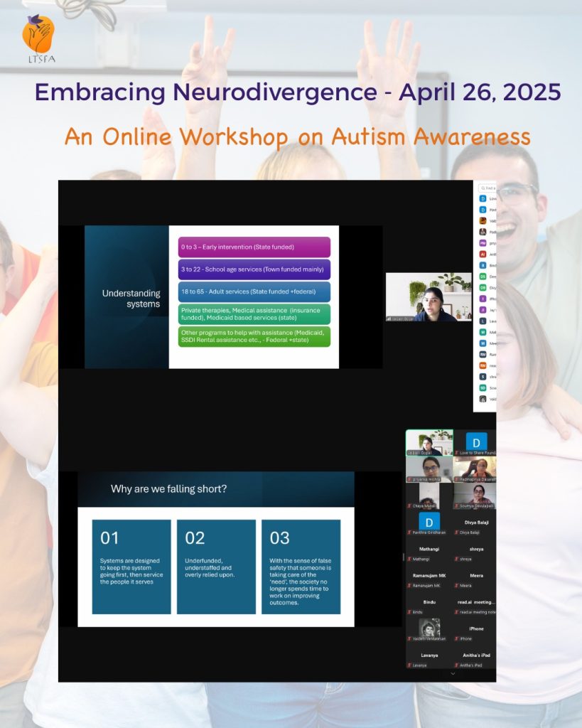
Task: Click '0 to 3 – Early intervention' purple bar
Action: [254, 247]
